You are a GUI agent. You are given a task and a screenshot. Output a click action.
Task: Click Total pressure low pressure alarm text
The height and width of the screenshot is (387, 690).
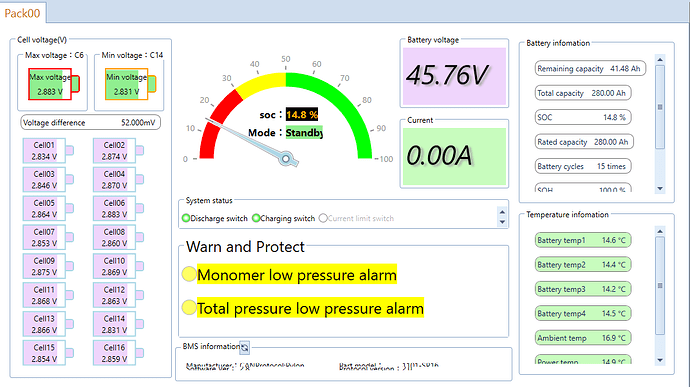coord(310,308)
